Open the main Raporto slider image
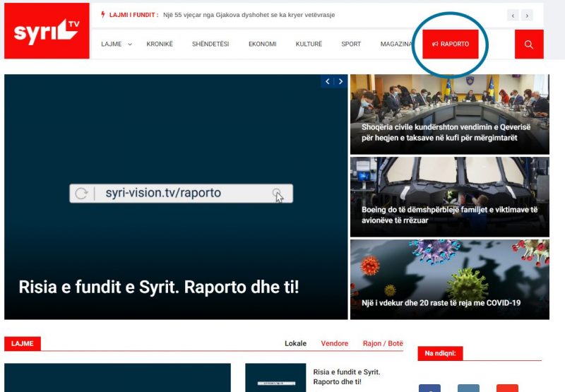 pos(176,197)
